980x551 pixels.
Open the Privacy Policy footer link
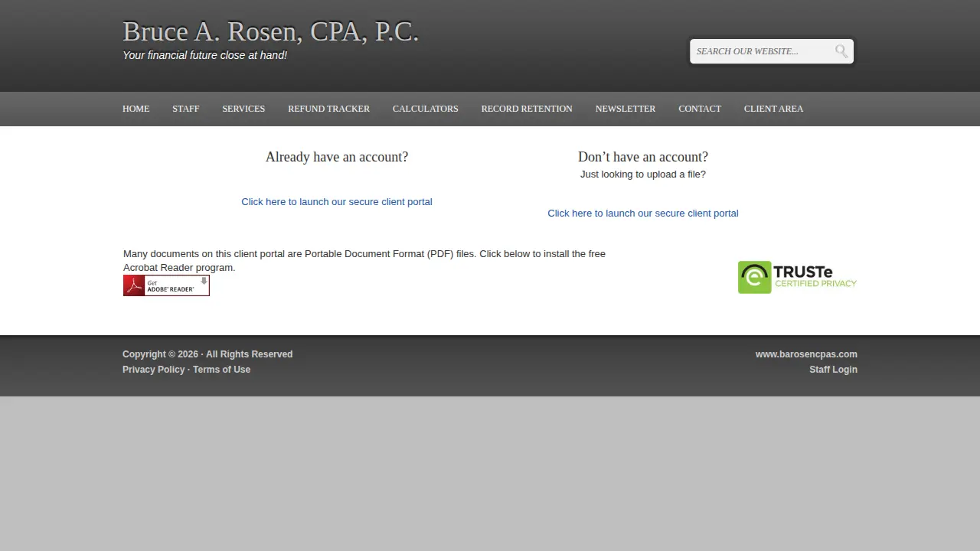point(153,370)
